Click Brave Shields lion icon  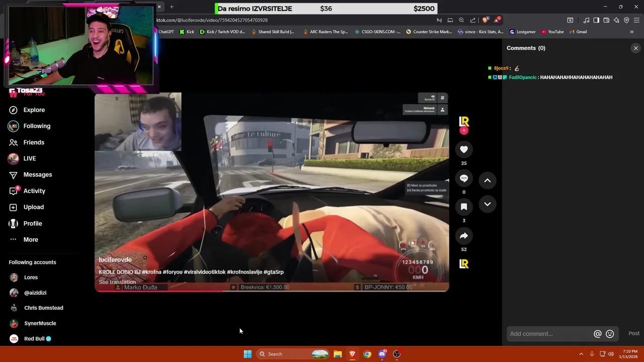coord(485,20)
